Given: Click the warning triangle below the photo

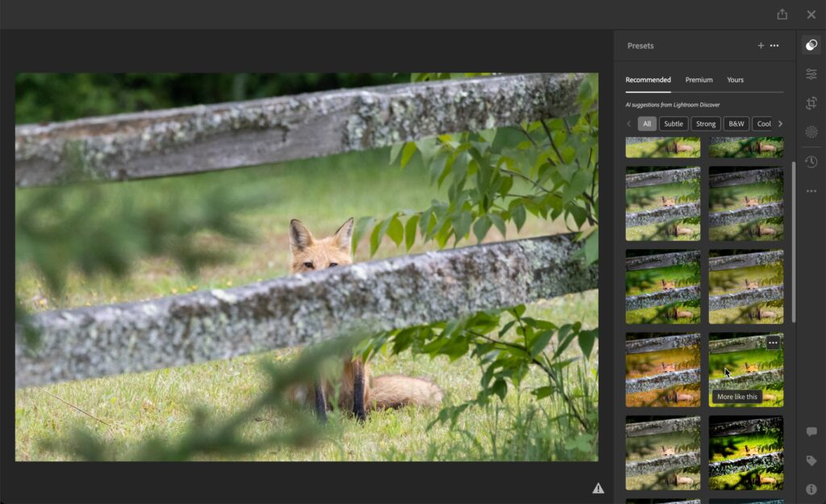Looking at the screenshot, I should [x=598, y=488].
